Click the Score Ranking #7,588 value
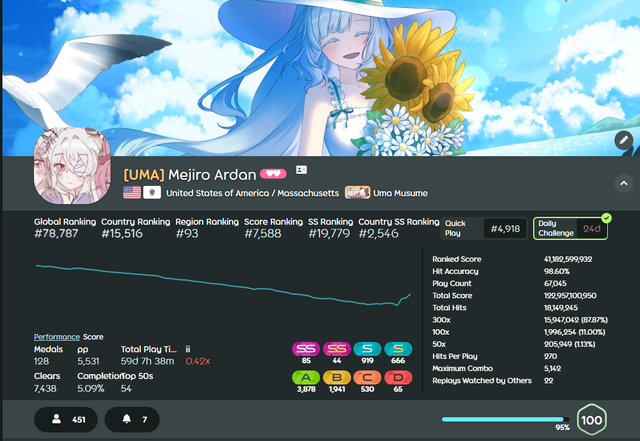 262,234
